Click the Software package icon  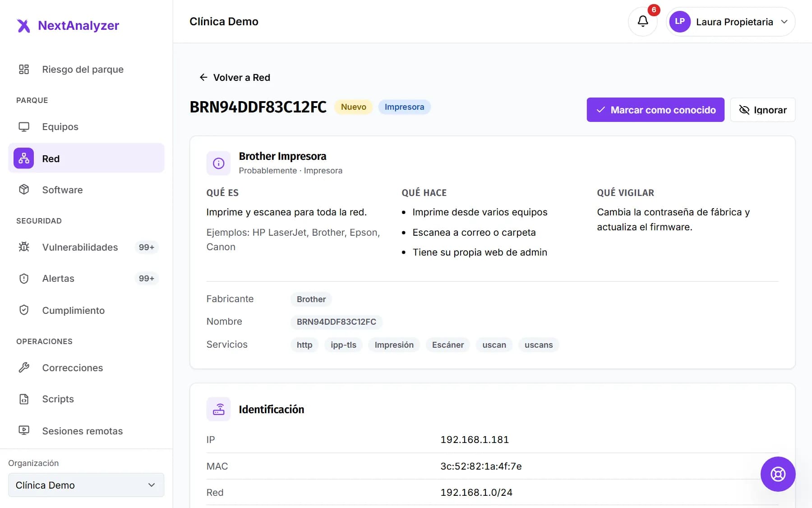coord(24,190)
